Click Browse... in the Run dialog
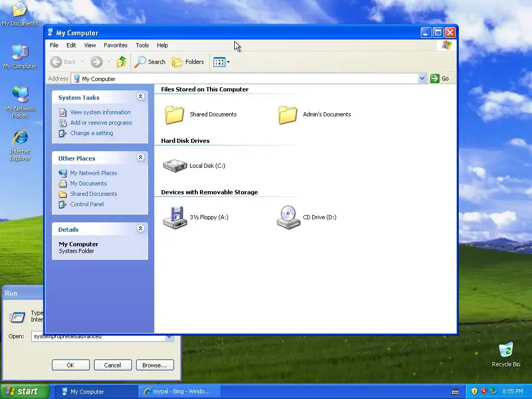Image resolution: width=532 pixels, height=399 pixels. pyautogui.click(x=155, y=365)
